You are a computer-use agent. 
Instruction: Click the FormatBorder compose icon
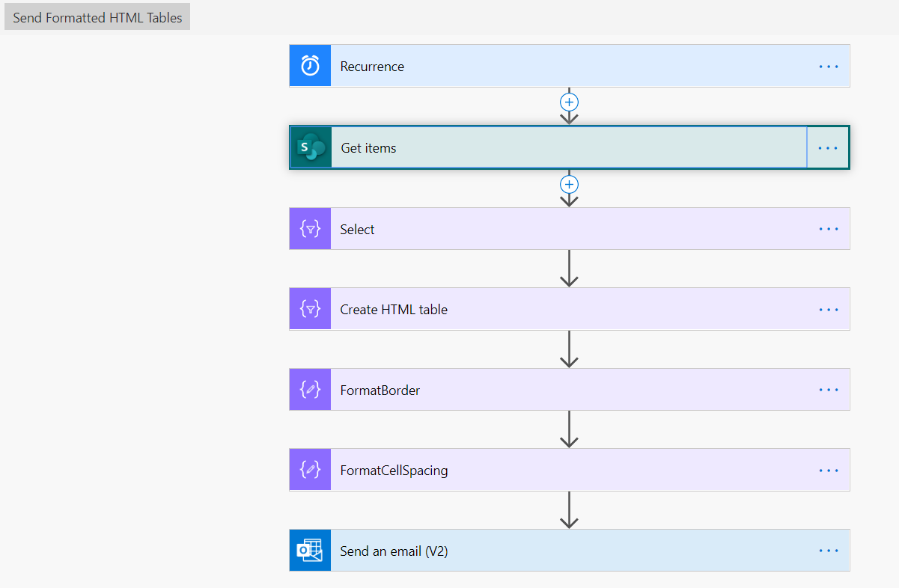[310, 390]
